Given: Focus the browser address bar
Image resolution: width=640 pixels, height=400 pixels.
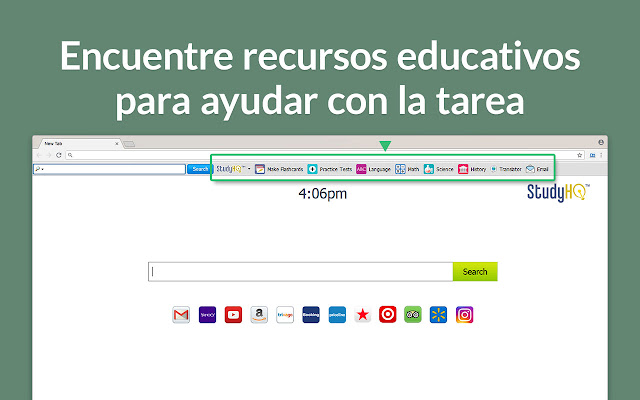Looking at the screenshot, I should tap(325, 155).
